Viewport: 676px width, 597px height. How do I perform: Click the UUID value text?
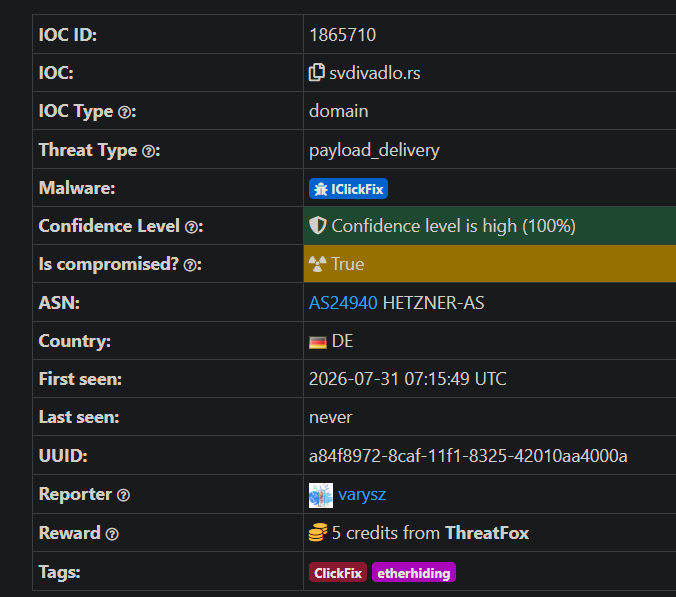[468, 456]
